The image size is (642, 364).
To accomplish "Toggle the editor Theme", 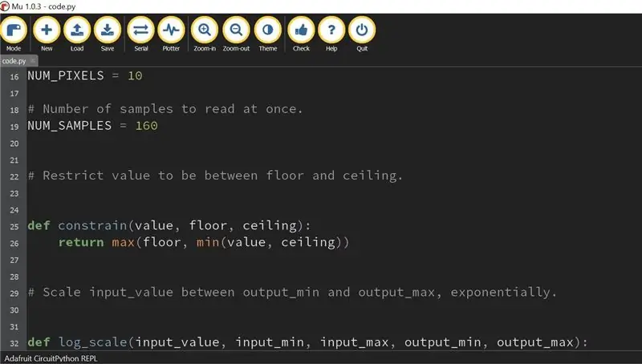I will coord(268,34).
